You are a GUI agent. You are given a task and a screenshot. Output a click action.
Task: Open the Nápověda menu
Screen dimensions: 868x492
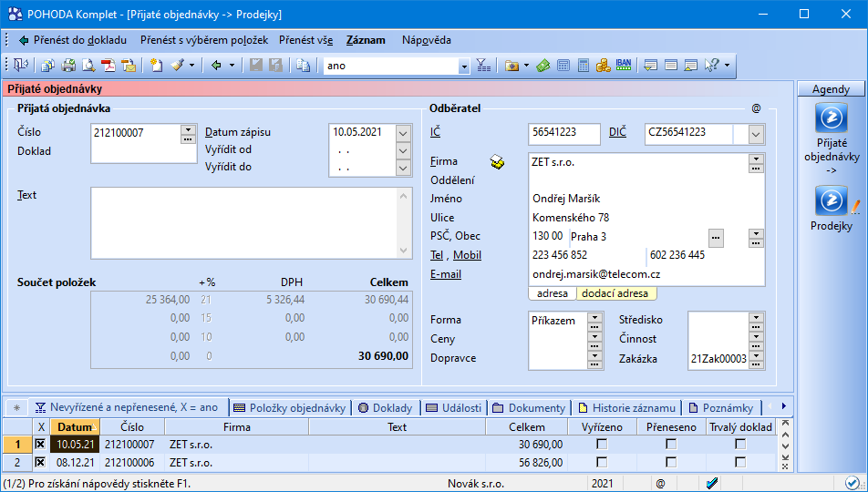pos(427,40)
